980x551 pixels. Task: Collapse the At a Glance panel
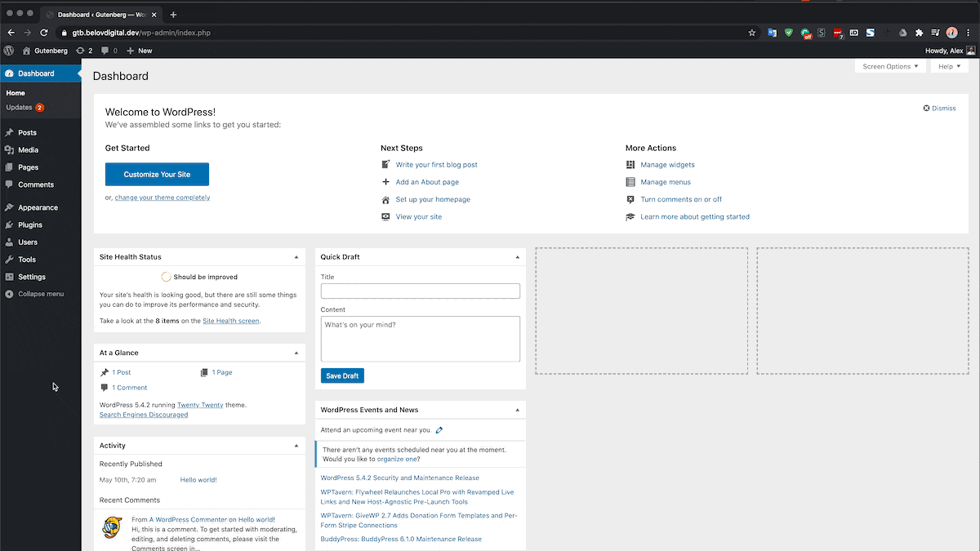(296, 353)
